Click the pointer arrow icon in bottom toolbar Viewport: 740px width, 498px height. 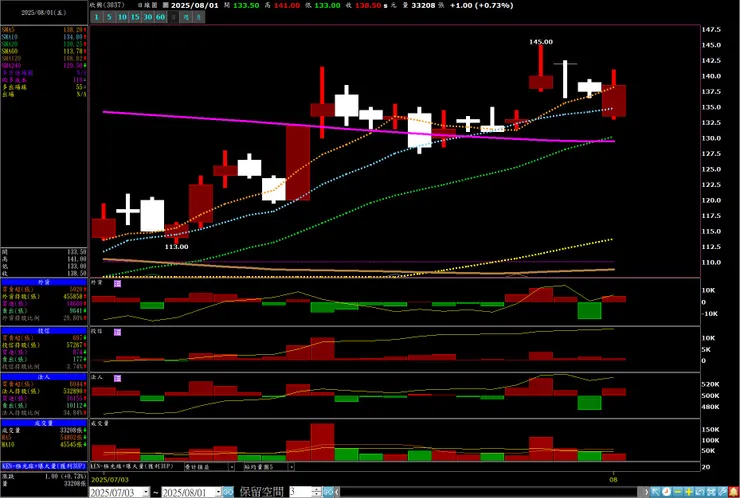(655, 492)
